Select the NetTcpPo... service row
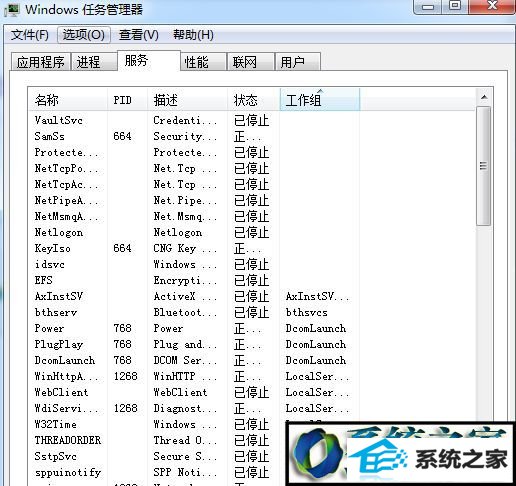The height and width of the screenshot is (486, 516). [x=252, y=168]
